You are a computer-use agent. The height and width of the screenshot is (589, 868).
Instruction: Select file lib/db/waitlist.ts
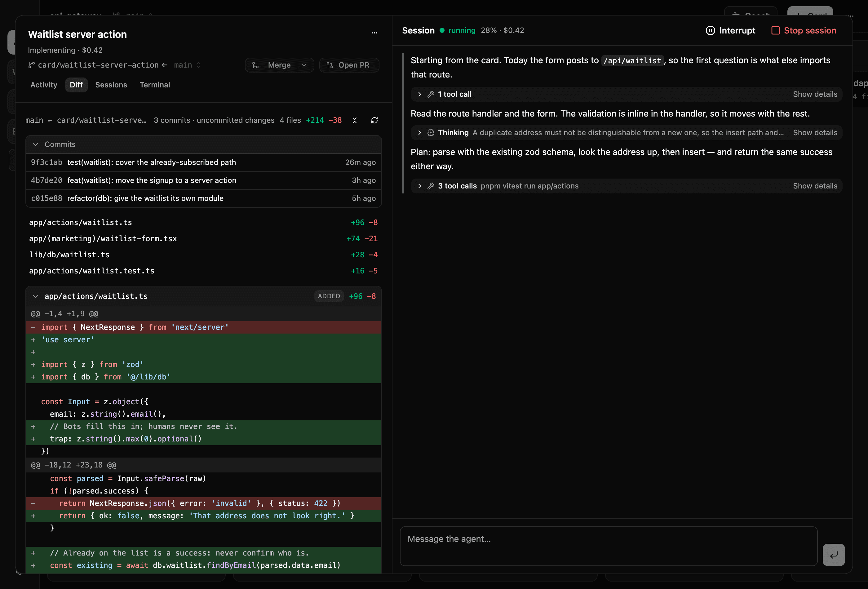(x=204, y=255)
